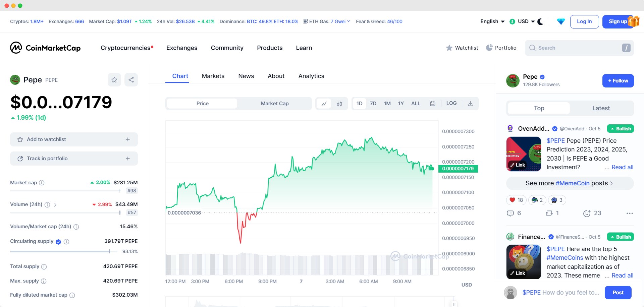Open the Total supply info icon
The height and width of the screenshot is (307, 644).
point(44,267)
